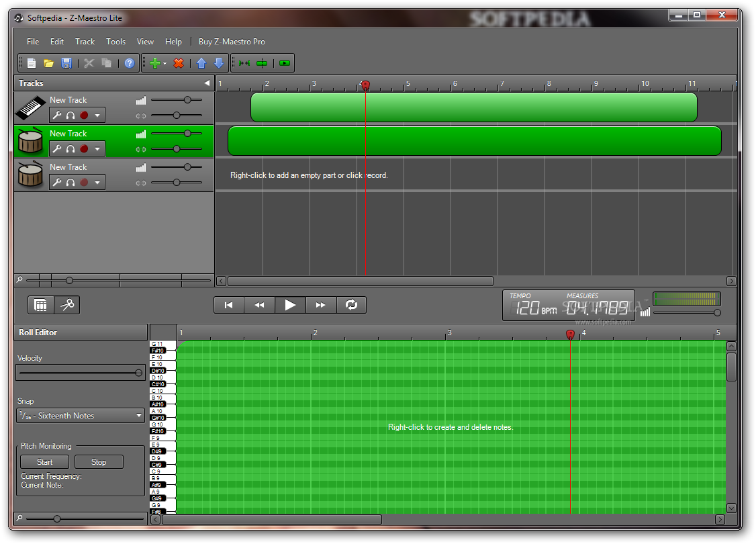Cut selection using the scissors icon
Viewport: 756px width, 544px height.
(89, 63)
